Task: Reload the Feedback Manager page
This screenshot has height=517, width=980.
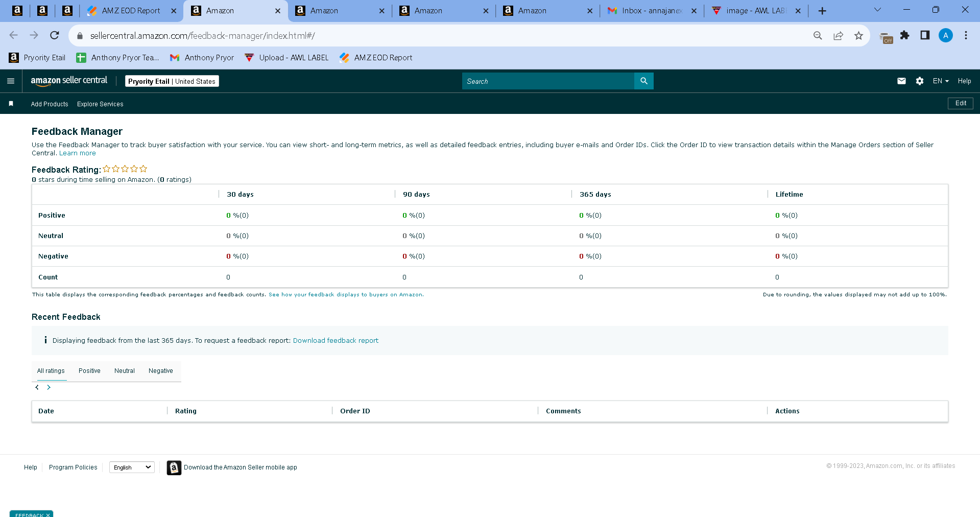Action: coord(55,35)
